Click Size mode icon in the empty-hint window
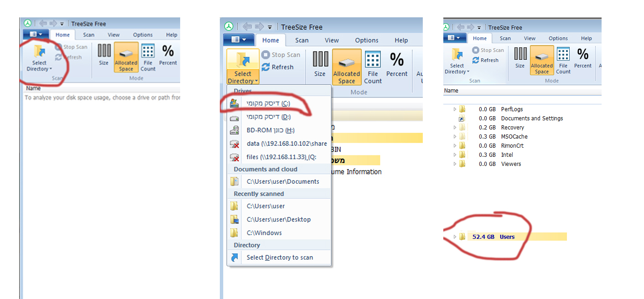The image size is (644, 299). tap(104, 54)
